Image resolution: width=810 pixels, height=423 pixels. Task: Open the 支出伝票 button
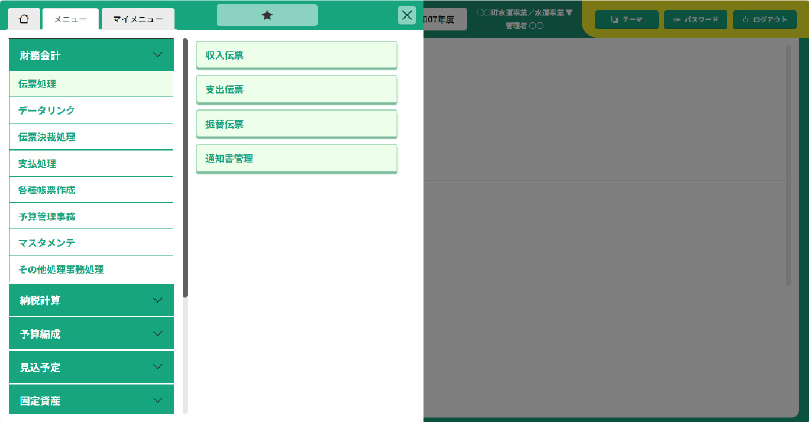pyautogui.click(x=297, y=89)
